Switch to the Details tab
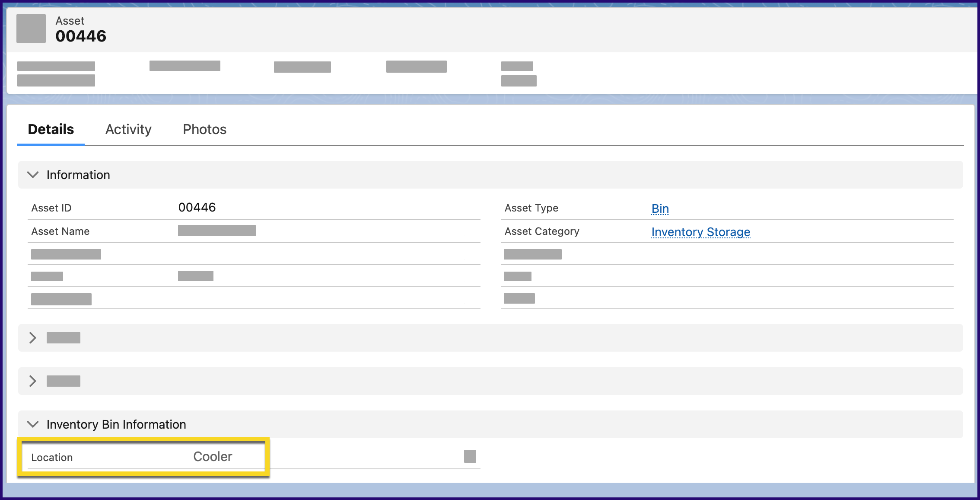 pos(51,129)
